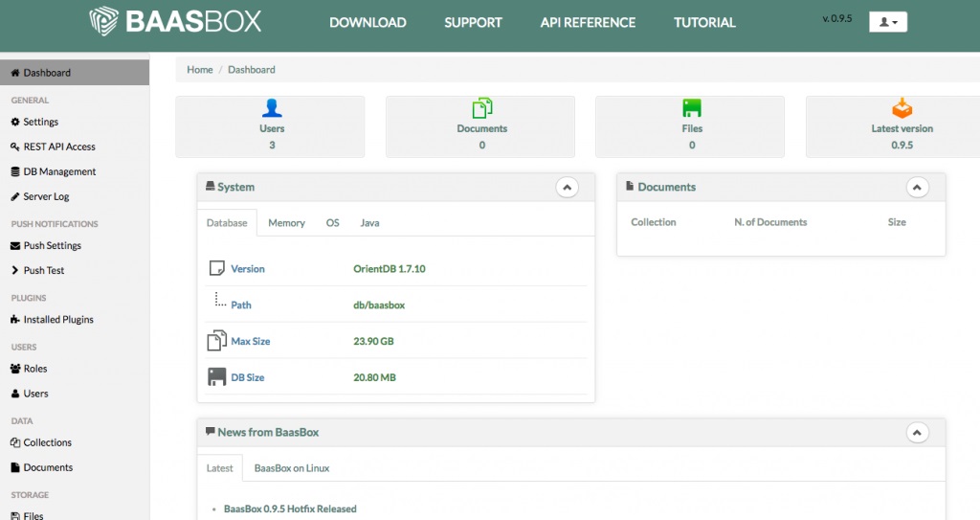Click the sidebar Users person icon
This screenshot has height=520, width=980.
pos(15,394)
